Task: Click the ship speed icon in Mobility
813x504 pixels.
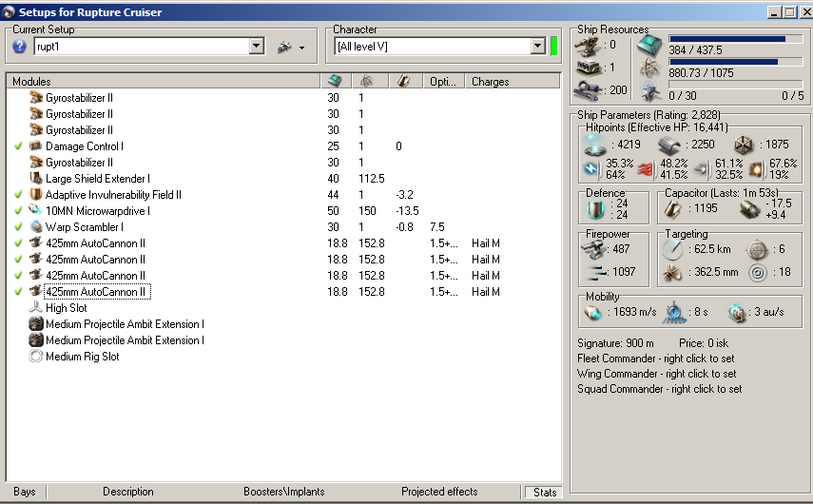Action: click(594, 313)
